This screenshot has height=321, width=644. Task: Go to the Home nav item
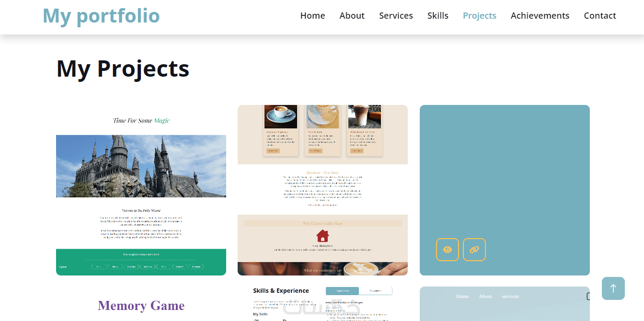[x=312, y=16]
